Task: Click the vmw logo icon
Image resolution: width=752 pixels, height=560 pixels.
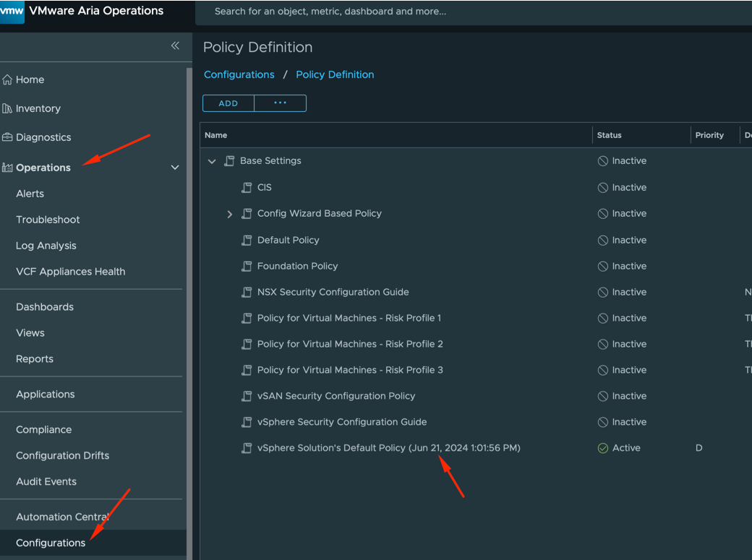Action: (x=12, y=12)
